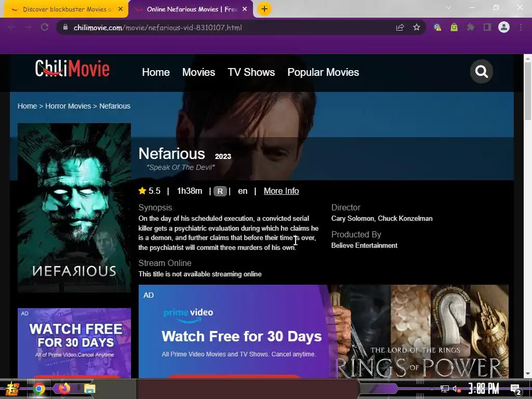
Task: Click the site lock icon
Action: coord(65,27)
